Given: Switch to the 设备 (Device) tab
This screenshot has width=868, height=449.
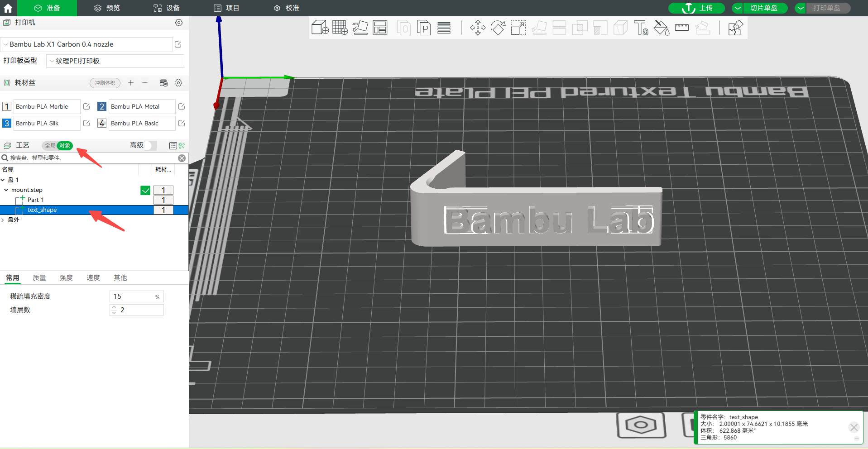Looking at the screenshot, I should click(167, 8).
